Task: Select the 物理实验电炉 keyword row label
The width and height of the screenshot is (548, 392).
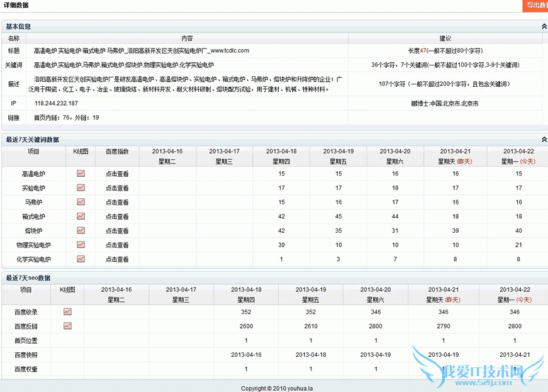Action: pyautogui.click(x=33, y=245)
